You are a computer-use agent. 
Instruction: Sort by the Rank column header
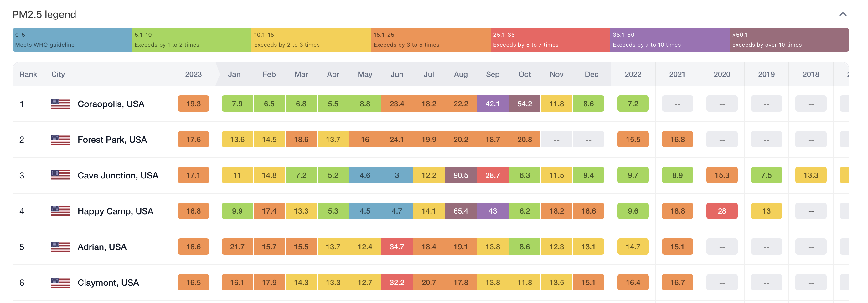coord(28,74)
